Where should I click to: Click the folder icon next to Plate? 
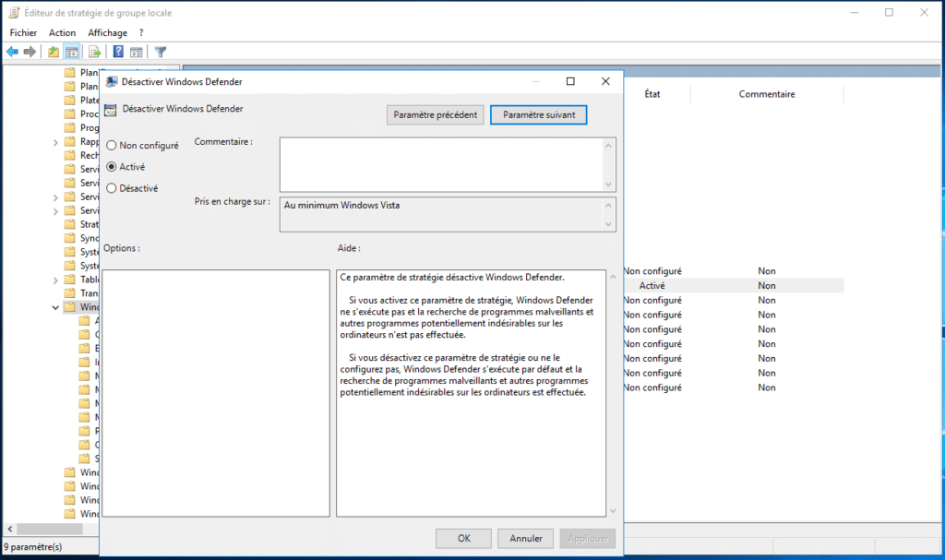pos(70,100)
